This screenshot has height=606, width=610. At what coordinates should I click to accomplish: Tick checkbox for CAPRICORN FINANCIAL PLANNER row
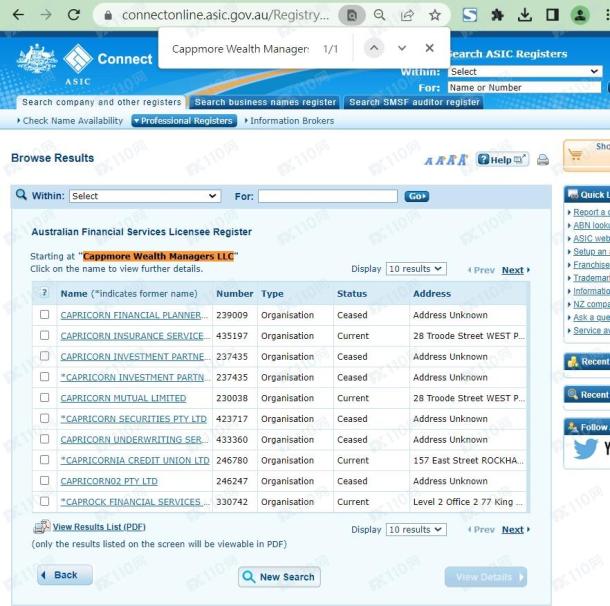tap(45, 314)
